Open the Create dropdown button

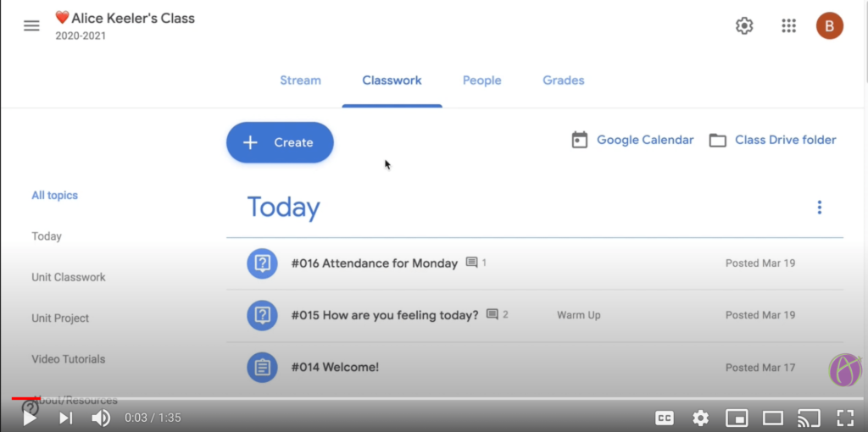coord(280,142)
